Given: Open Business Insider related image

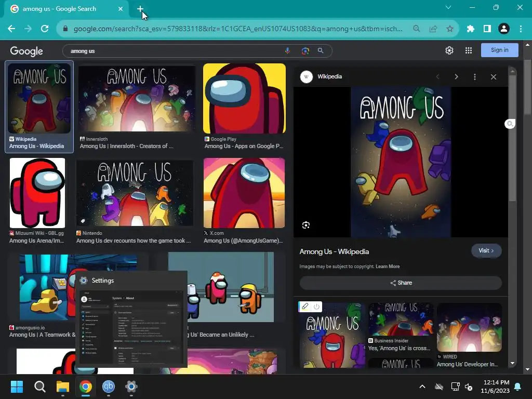Looking at the screenshot, I should point(401,319).
